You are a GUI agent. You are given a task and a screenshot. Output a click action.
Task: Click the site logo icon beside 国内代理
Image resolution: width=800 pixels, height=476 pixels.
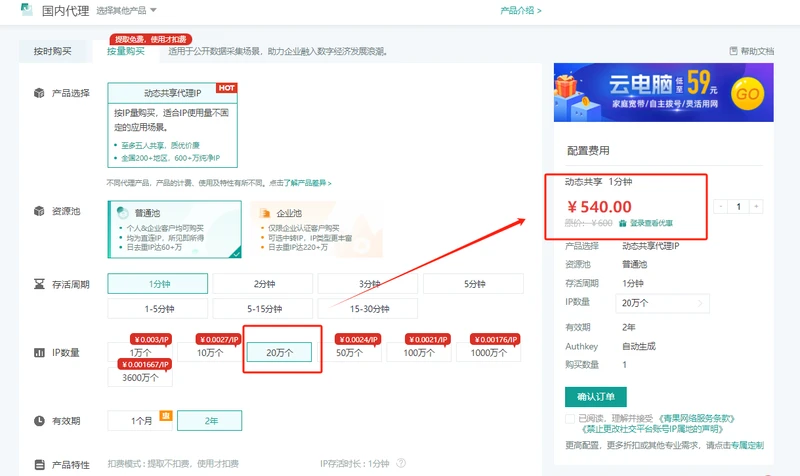[x=27, y=9]
